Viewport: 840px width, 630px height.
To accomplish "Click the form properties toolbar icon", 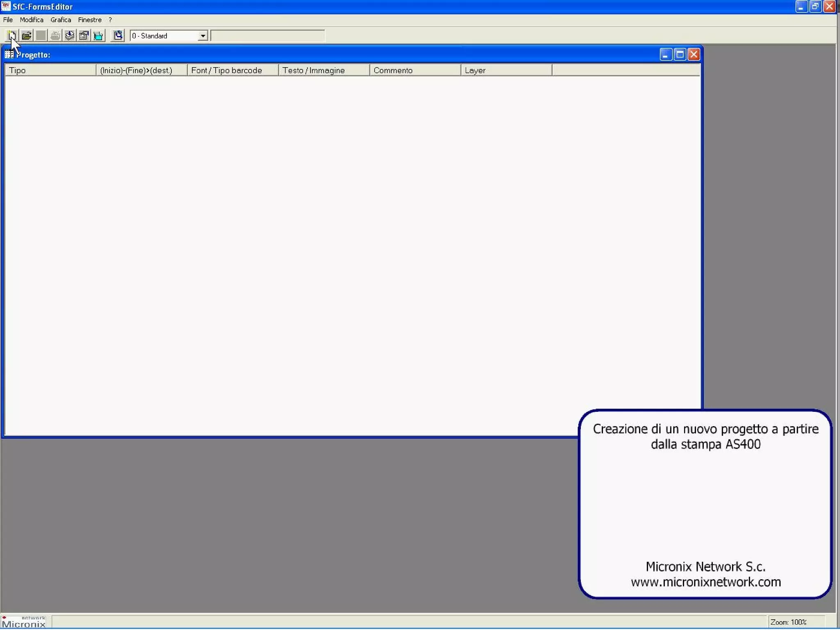I will pos(84,36).
